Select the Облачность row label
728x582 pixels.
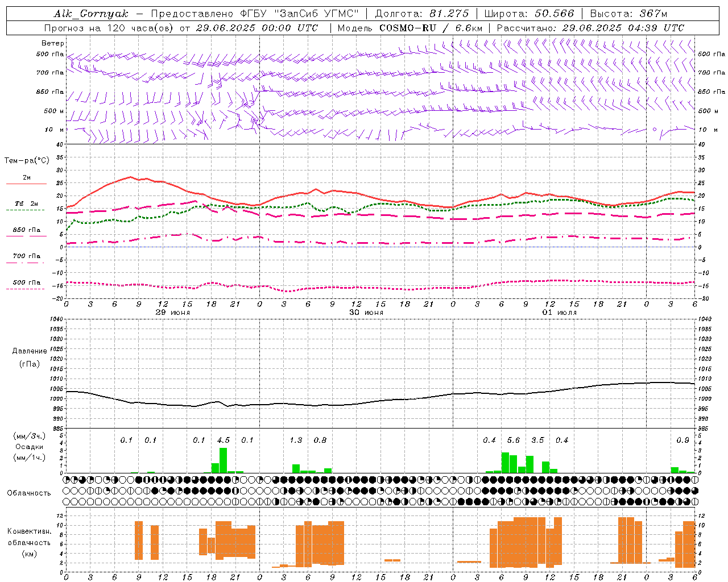point(29,493)
